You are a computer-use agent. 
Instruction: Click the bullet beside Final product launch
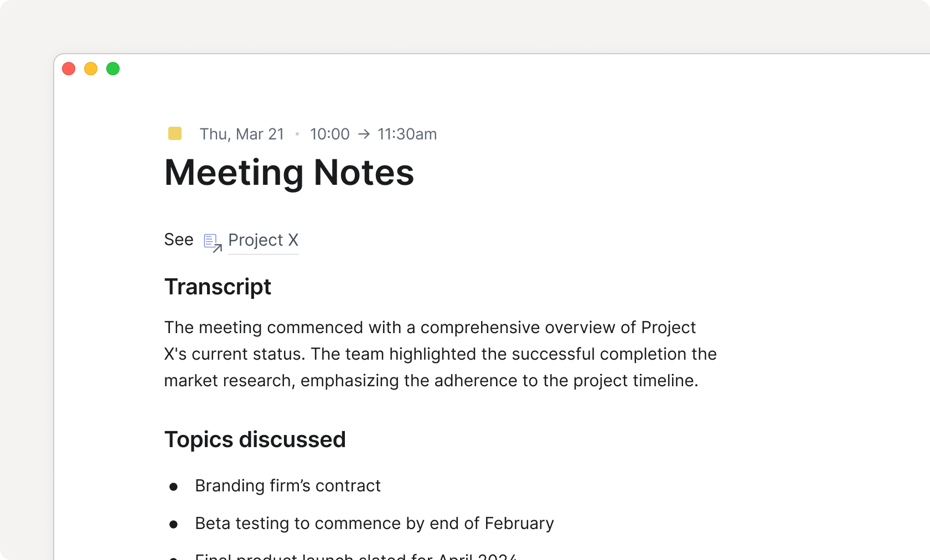click(x=174, y=557)
